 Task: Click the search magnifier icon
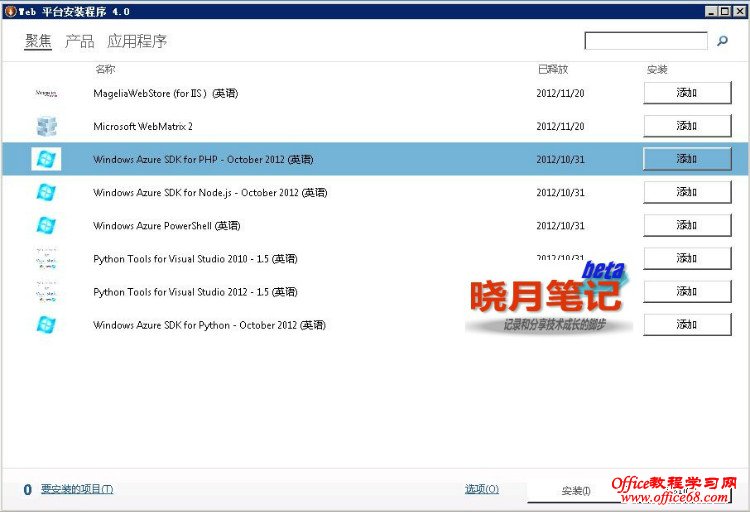[722, 41]
